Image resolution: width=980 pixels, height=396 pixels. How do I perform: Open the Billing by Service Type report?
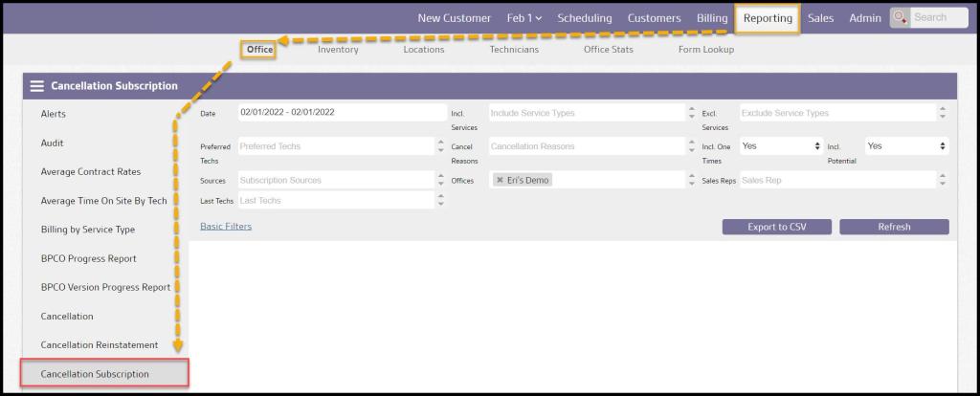pos(88,230)
